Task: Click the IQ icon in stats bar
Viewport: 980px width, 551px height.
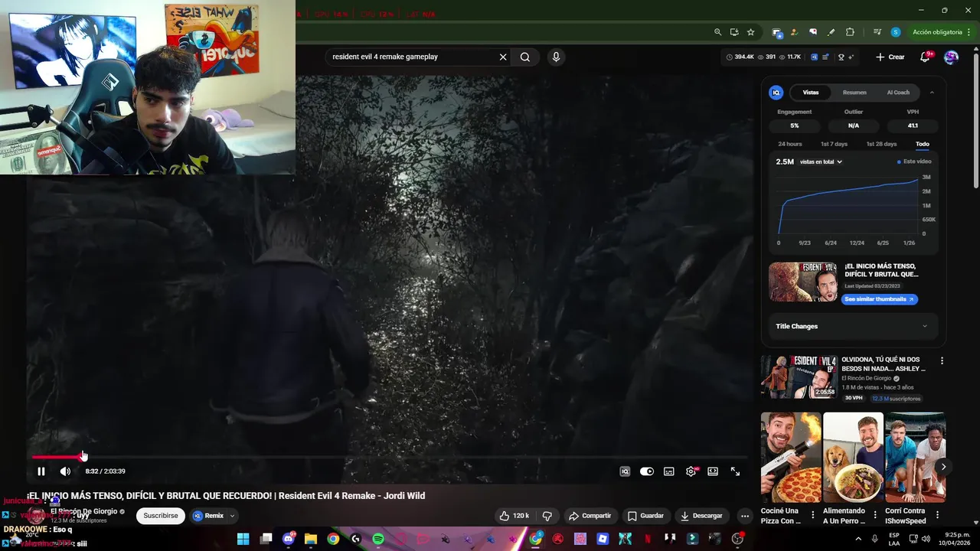Action: coord(815,57)
